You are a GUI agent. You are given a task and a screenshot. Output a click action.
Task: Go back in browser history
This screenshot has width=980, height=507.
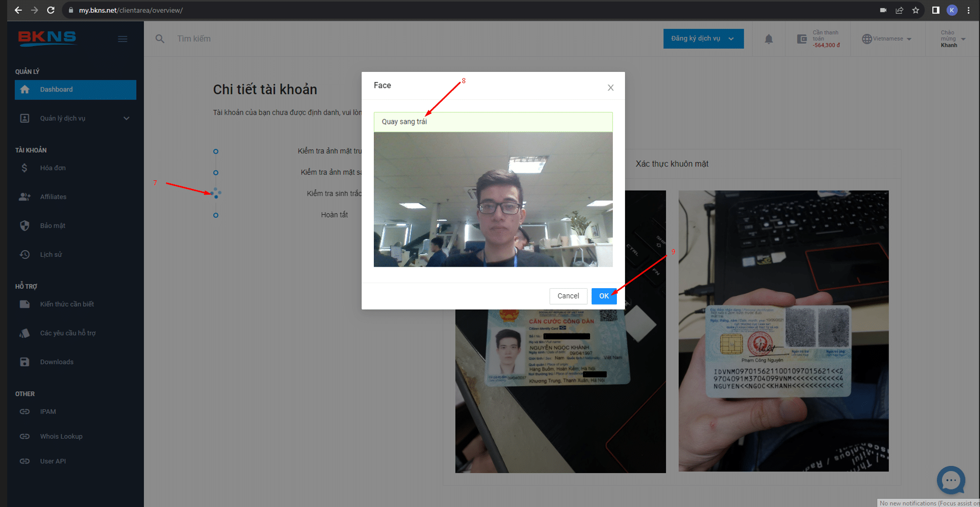tap(18, 10)
